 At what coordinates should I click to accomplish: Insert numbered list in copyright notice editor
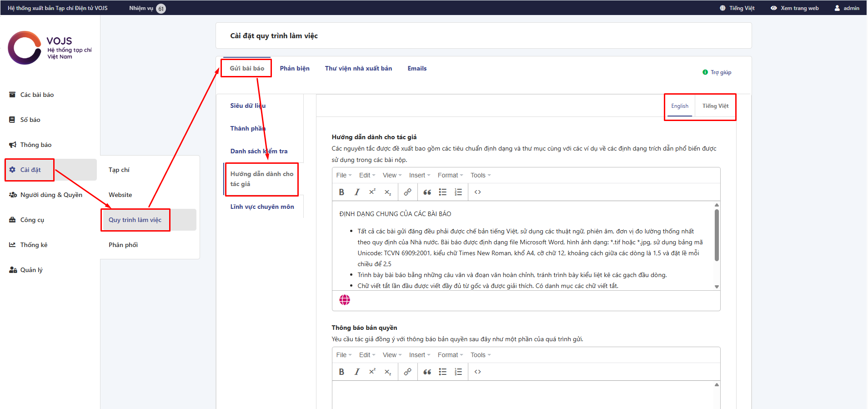coord(458,372)
